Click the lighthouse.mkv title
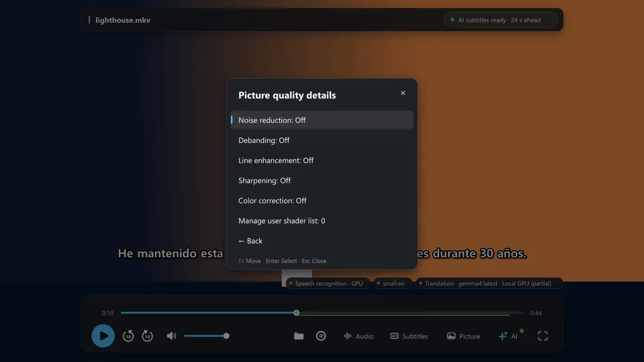 point(123,20)
